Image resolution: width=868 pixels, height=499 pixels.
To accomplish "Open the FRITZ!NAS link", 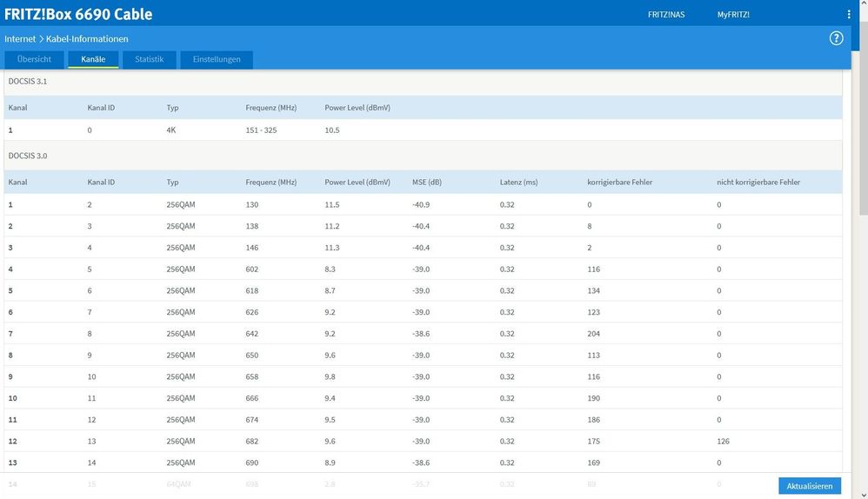I will click(666, 15).
